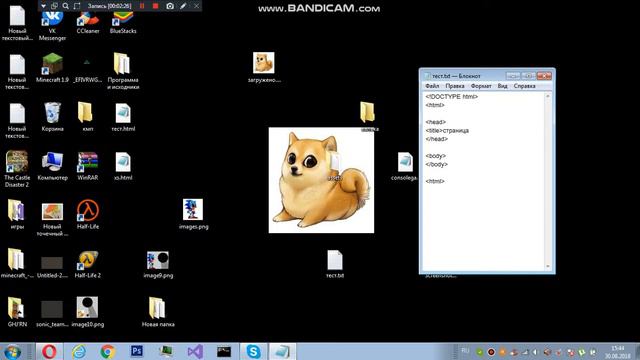The width and height of the screenshot is (640, 360).
Task: Take a screenshot with Bandicam camera icon
Action: pyautogui.click(x=170, y=6)
